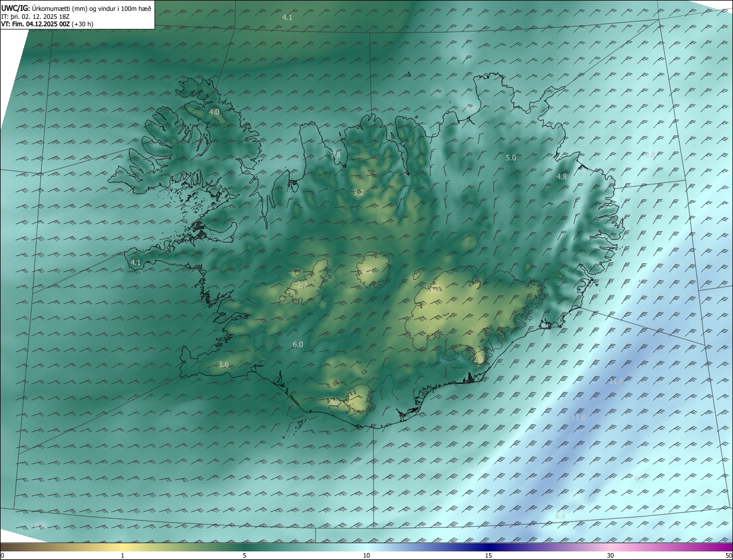Click the valid time line "VT: Fim. 04.12.2025 00Z (+30 h)"
Image resolution: width=733 pixels, height=560 pixels.
point(47,24)
